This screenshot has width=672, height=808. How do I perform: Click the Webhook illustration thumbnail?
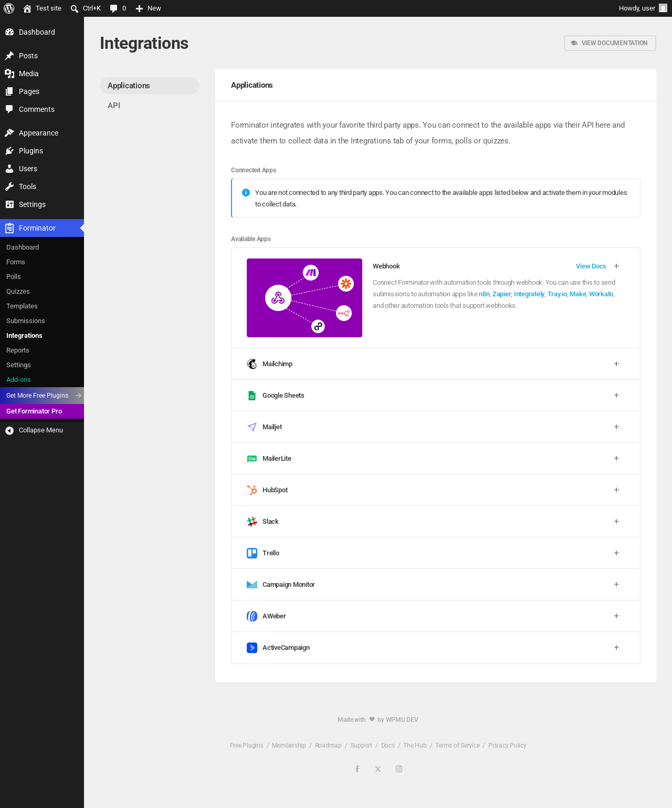[x=304, y=298]
